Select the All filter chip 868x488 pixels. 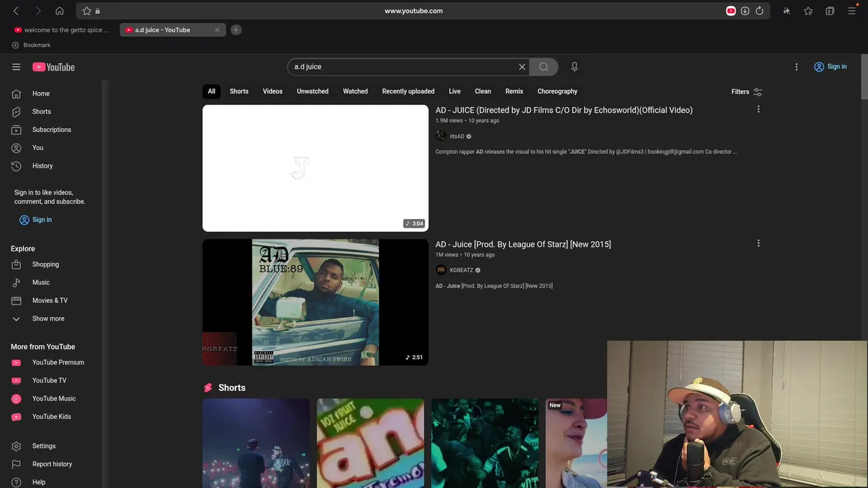tap(212, 91)
